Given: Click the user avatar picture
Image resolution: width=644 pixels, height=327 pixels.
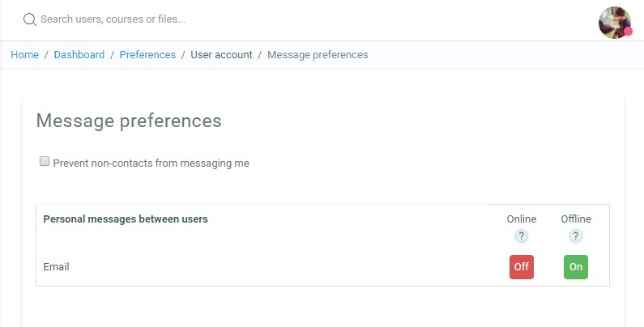Looking at the screenshot, I should 614,22.
